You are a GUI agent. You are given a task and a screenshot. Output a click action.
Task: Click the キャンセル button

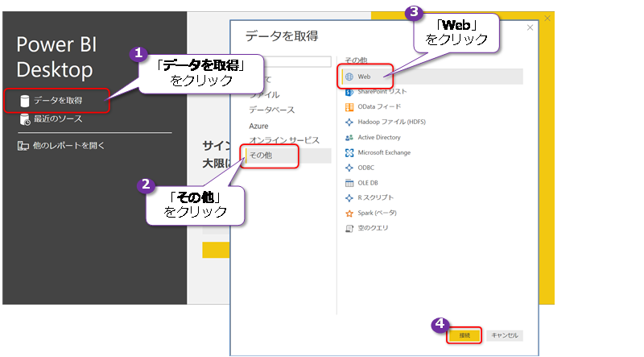coord(505,335)
